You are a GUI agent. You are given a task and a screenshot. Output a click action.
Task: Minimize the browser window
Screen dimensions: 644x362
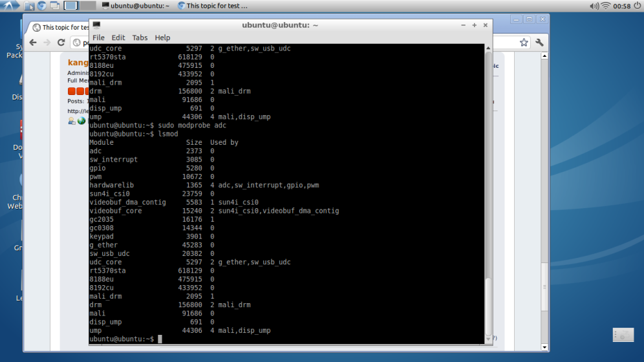tap(516, 19)
